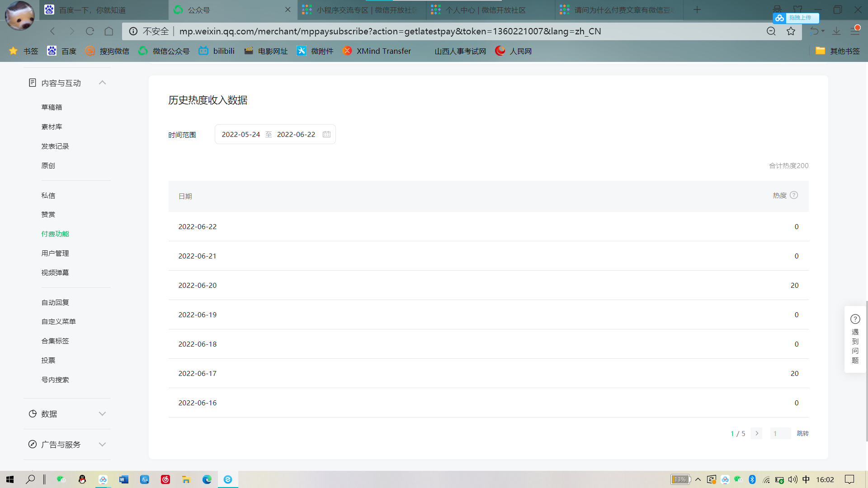Expand the 广告与服务 sidebar section
This screenshot has width=868, height=488.
click(102, 445)
